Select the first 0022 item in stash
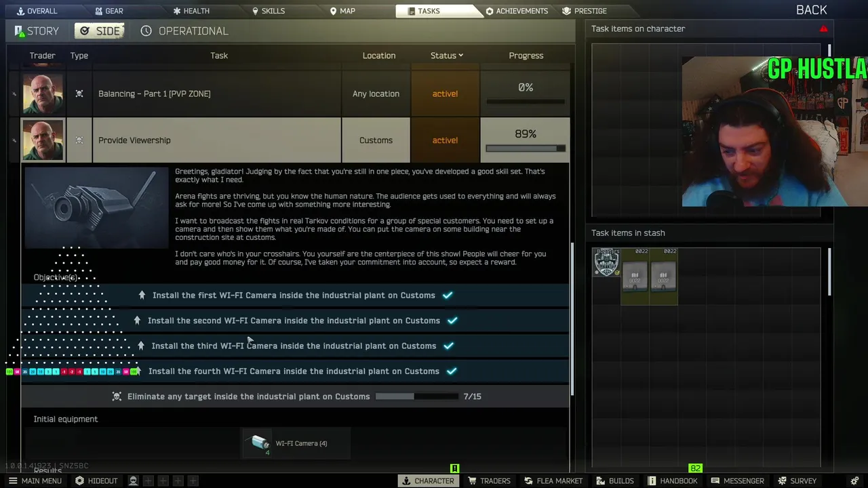The image size is (868, 488). tap(635, 276)
